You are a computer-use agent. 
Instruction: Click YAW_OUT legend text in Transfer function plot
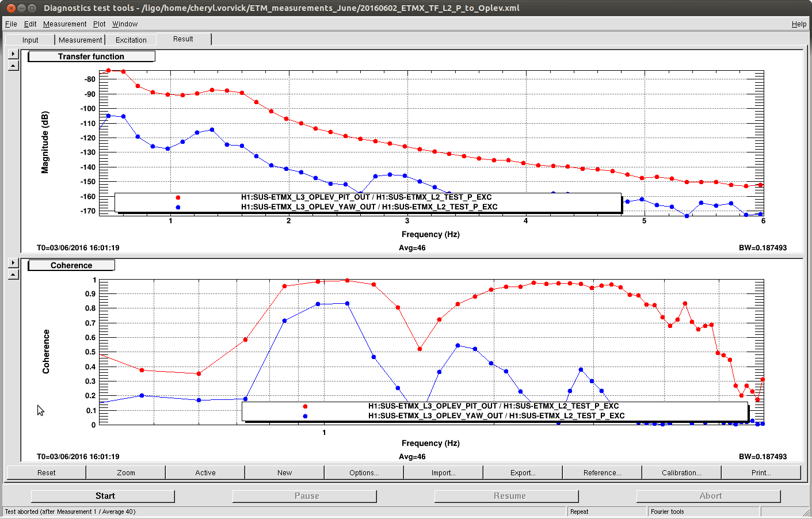click(x=369, y=207)
